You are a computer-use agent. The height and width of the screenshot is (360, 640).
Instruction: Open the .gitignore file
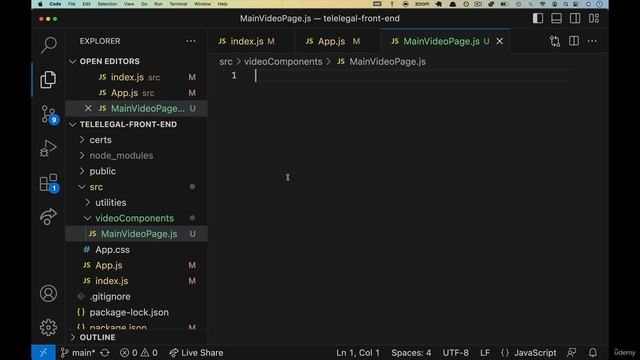coord(136,297)
